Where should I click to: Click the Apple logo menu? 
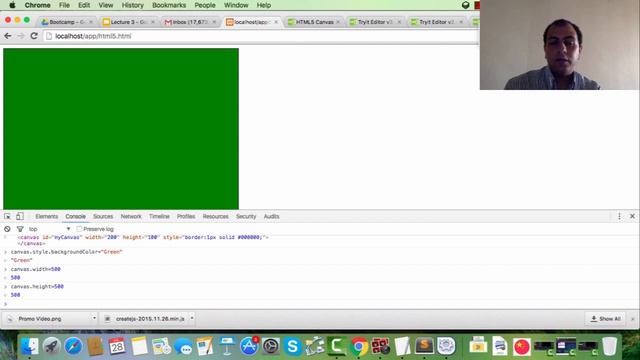tap(12, 5)
